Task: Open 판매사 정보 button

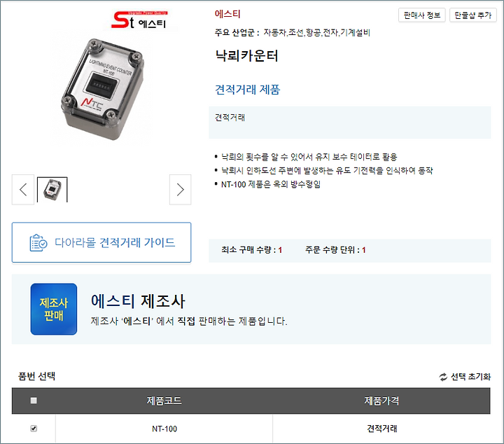Action: pos(421,15)
